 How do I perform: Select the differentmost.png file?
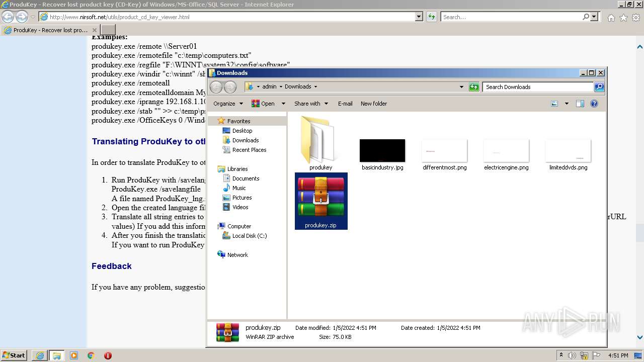[x=444, y=154]
